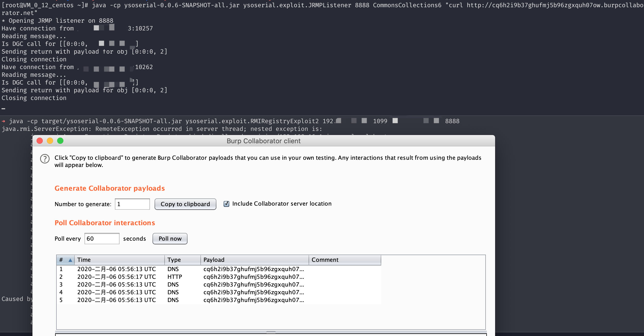Click the Poll every seconds field
The image size is (644, 336).
[102, 239]
